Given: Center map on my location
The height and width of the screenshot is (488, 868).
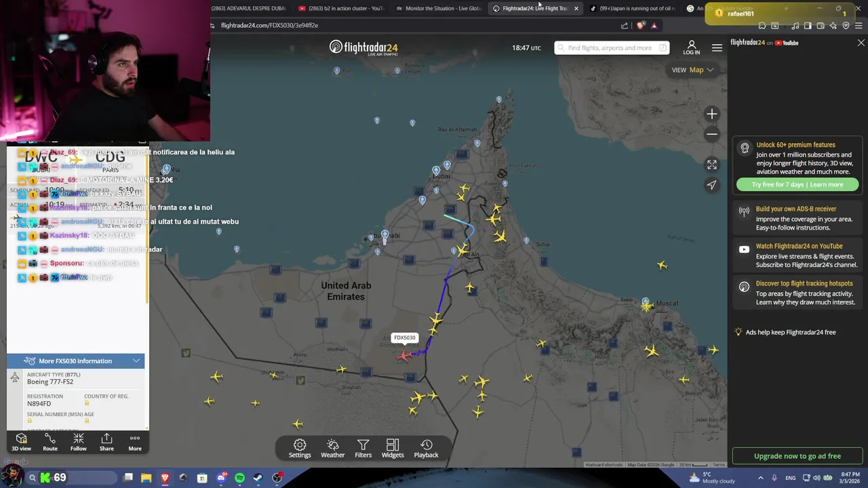Looking at the screenshot, I should 711,185.
